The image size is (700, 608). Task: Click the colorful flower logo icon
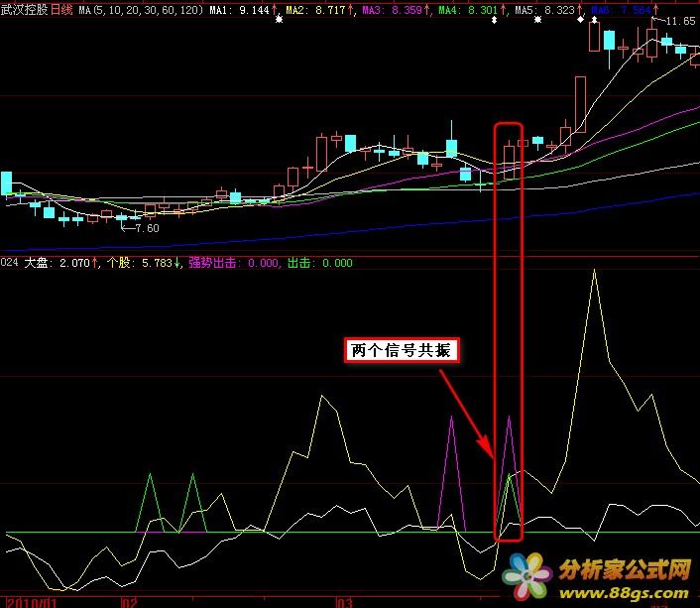click(526, 577)
